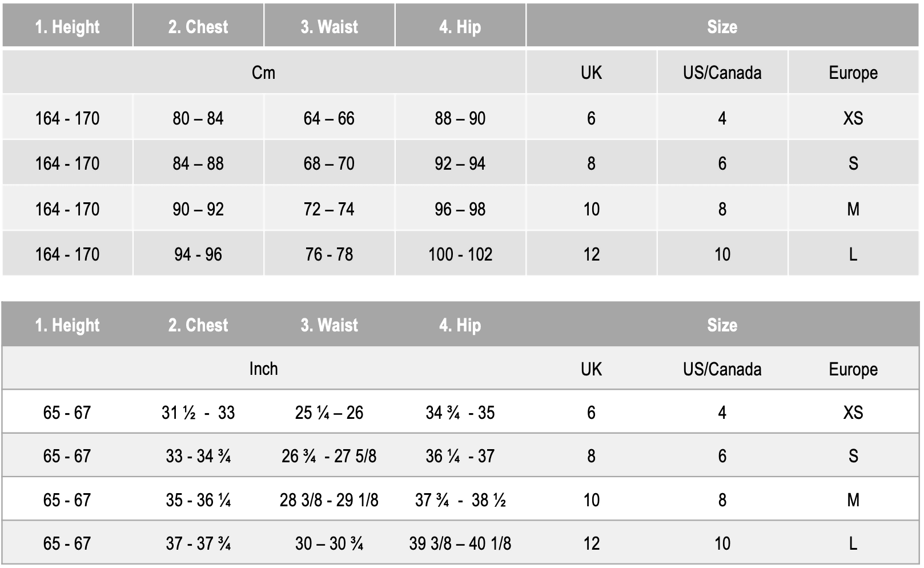924x568 pixels.
Task: Select the waist cell reading 76 - 78
Action: [329, 254]
